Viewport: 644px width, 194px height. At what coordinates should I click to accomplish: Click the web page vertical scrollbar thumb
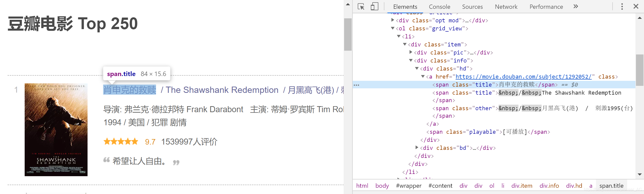(348, 34)
